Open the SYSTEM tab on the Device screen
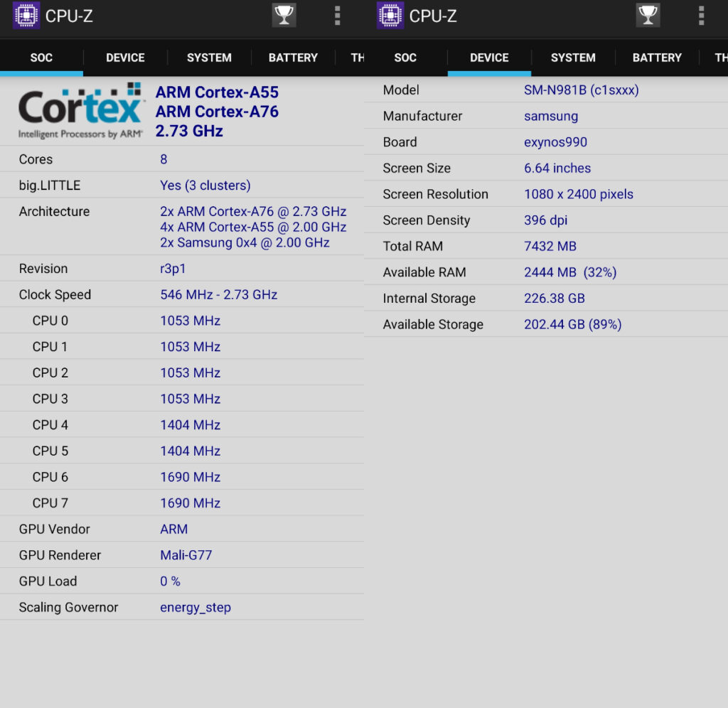Screen dimensions: 728x708 [x=574, y=58]
